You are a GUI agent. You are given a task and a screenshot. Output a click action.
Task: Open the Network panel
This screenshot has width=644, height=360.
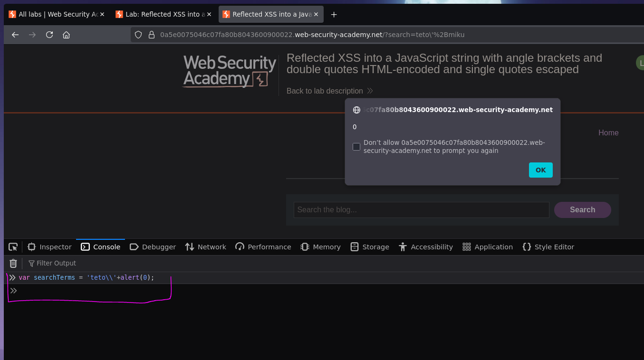pyautogui.click(x=205, y=247)
